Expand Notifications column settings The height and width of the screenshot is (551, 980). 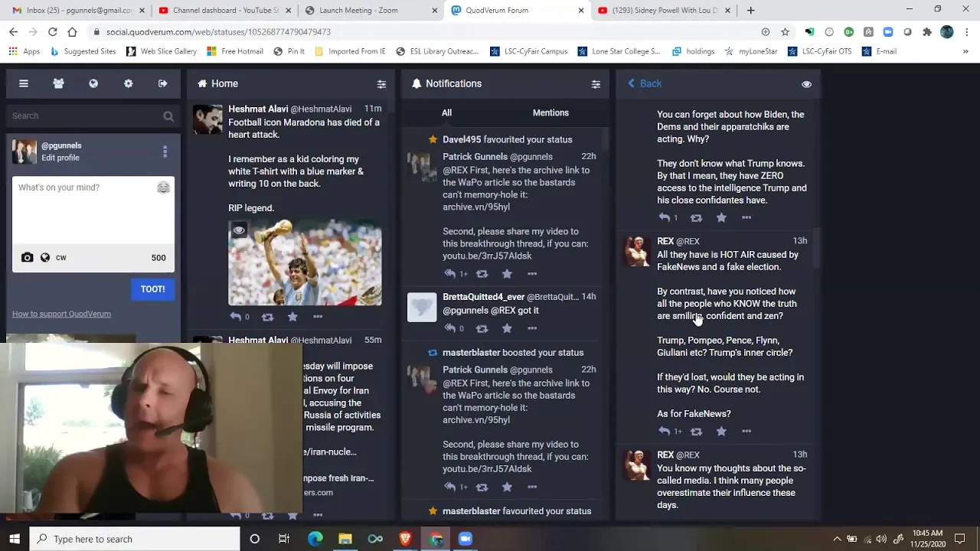596,84
